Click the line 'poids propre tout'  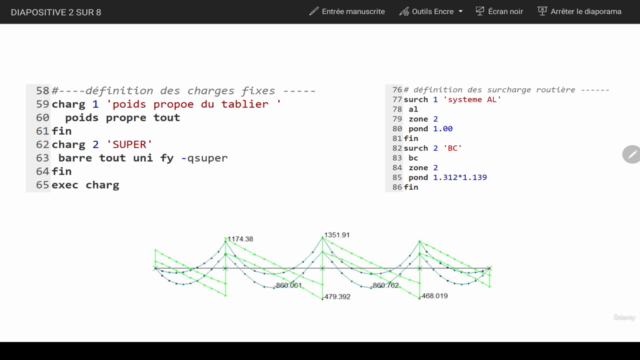(x=122, y=118)
